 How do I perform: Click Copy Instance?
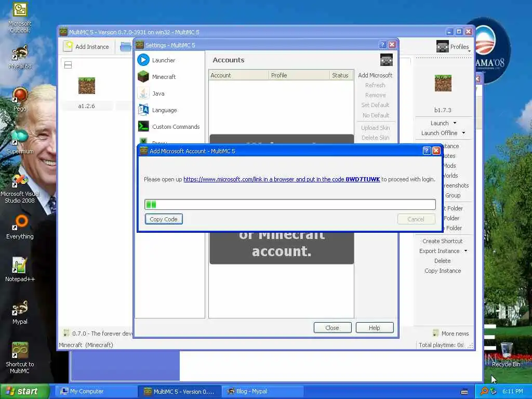[443, 271]
